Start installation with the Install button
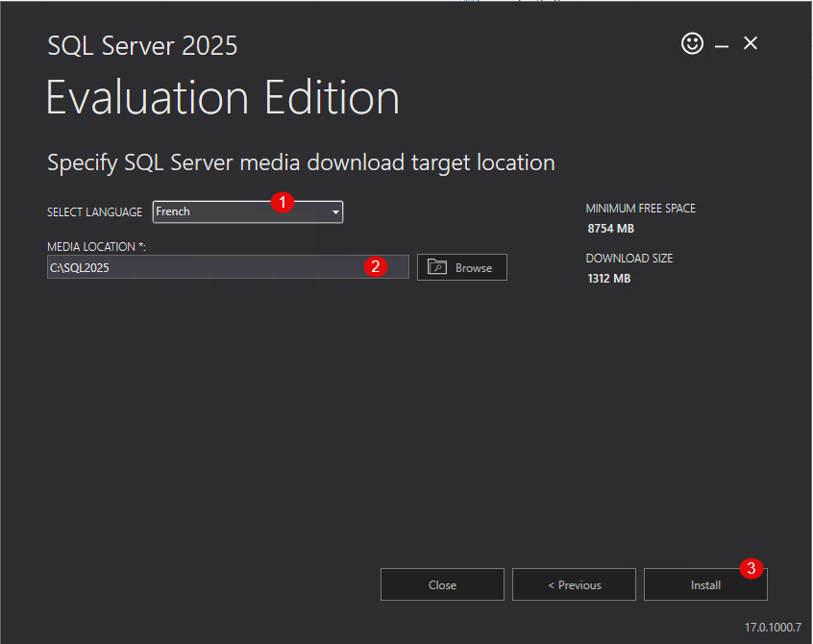Screen dimensions: 813x644 [705, 585]
